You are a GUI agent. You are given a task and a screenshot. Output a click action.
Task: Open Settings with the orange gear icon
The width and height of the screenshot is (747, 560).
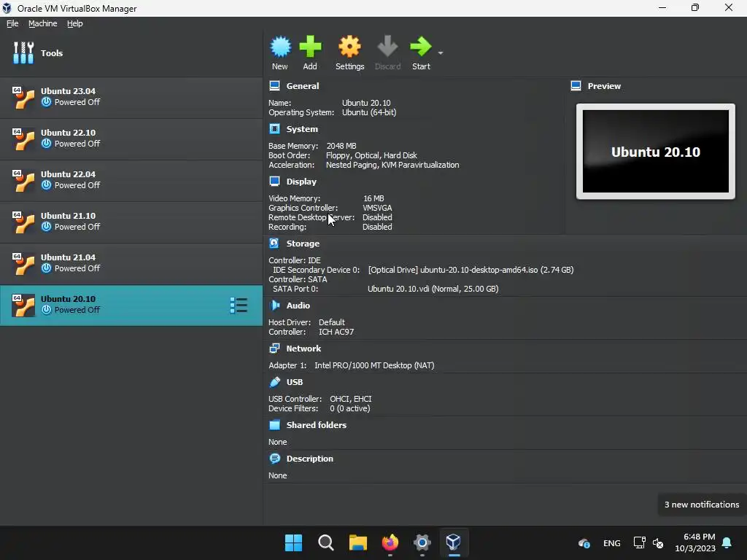coord(349,47)
